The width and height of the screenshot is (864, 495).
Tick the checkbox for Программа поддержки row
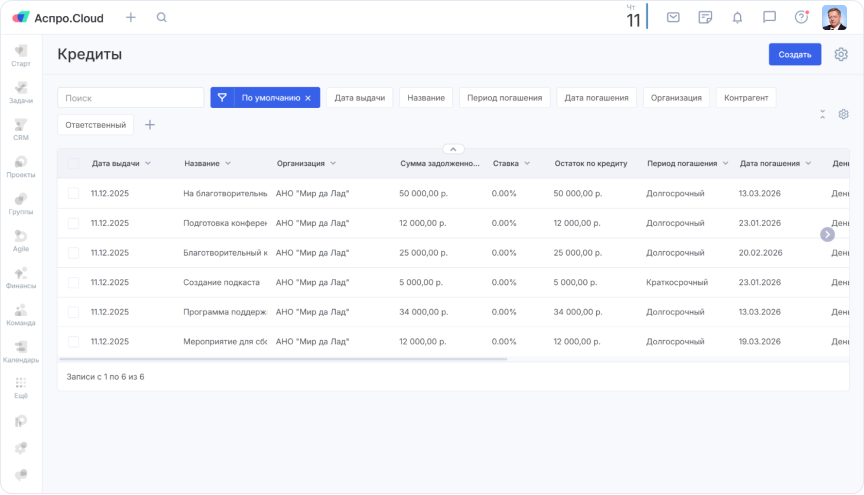point(73,312)
